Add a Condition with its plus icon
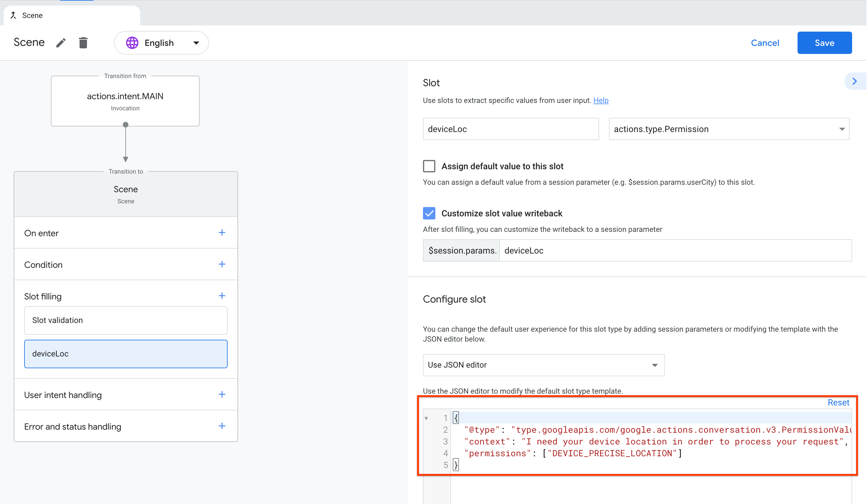 [222, 264]
